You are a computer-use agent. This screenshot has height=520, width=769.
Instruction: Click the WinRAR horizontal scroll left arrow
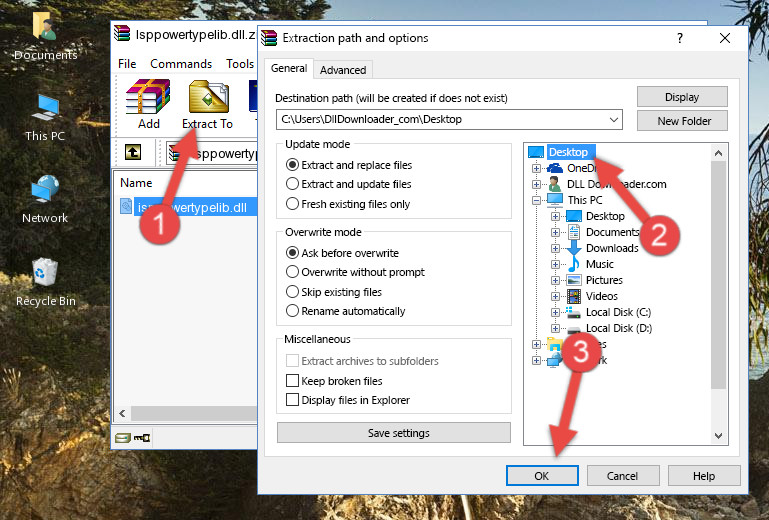click(123, 413)
